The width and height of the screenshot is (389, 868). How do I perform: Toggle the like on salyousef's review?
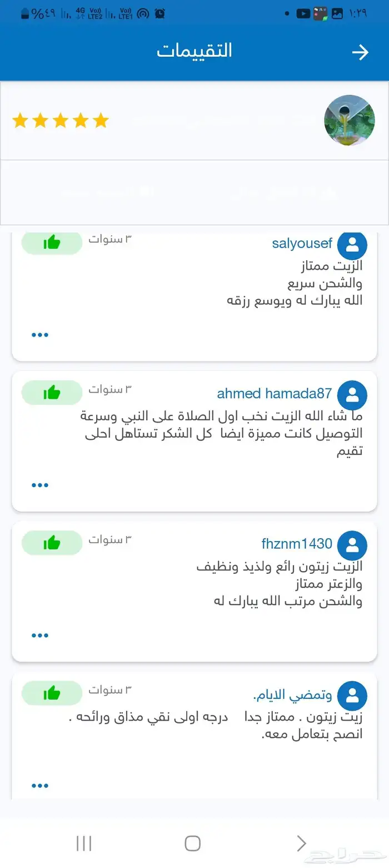52,242
